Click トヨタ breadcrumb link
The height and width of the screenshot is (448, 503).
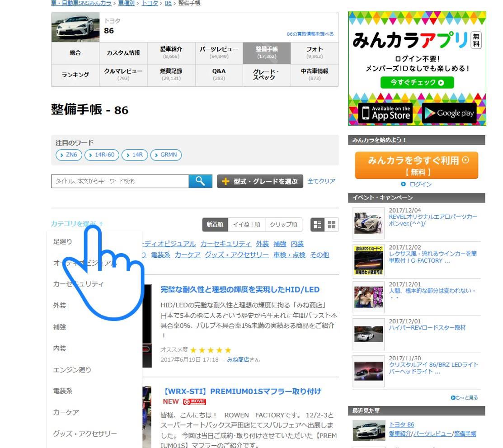pos(150,3)
